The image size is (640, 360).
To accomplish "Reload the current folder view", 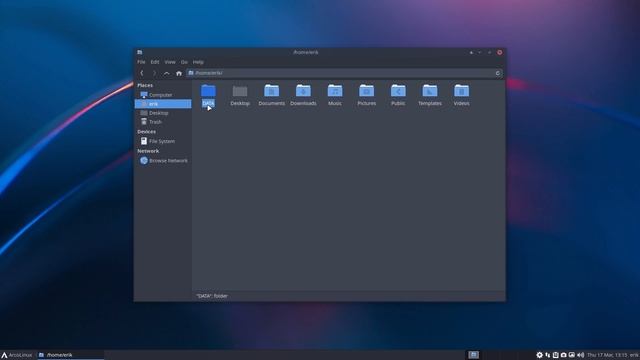I will (498, 73).
